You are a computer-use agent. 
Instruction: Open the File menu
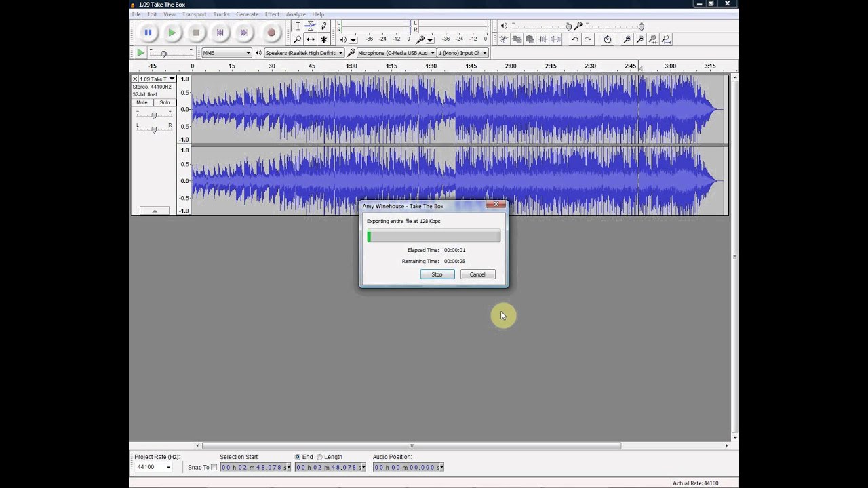pos(136,14)
